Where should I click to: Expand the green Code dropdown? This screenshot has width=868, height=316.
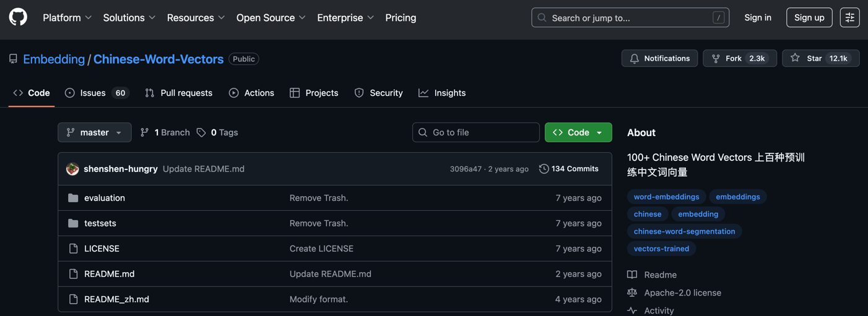point(578,132)
